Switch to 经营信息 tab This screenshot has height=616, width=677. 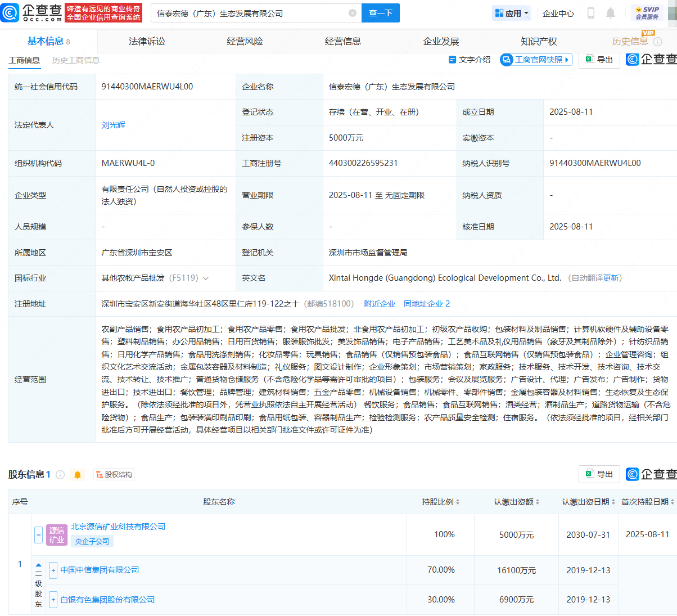click(343, 41)
